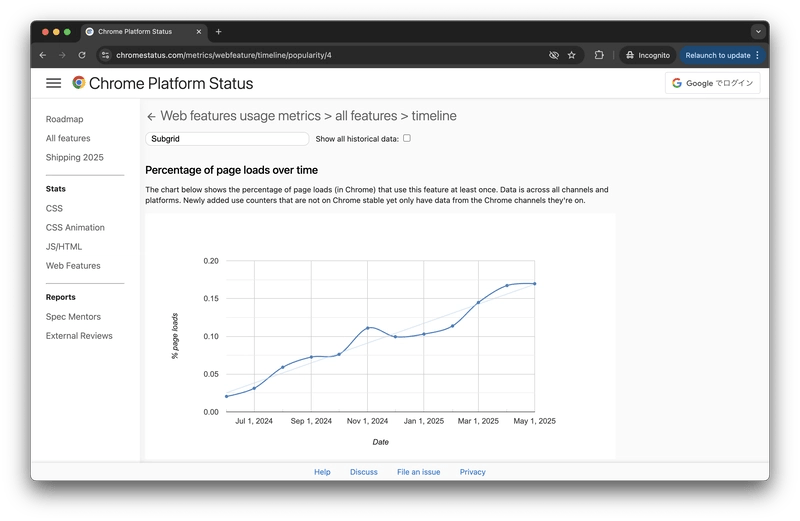The height and width of the screenshot is (521, 800).
Task: Open Shipping 2025 in the sidebar
Action: (74, 157)
